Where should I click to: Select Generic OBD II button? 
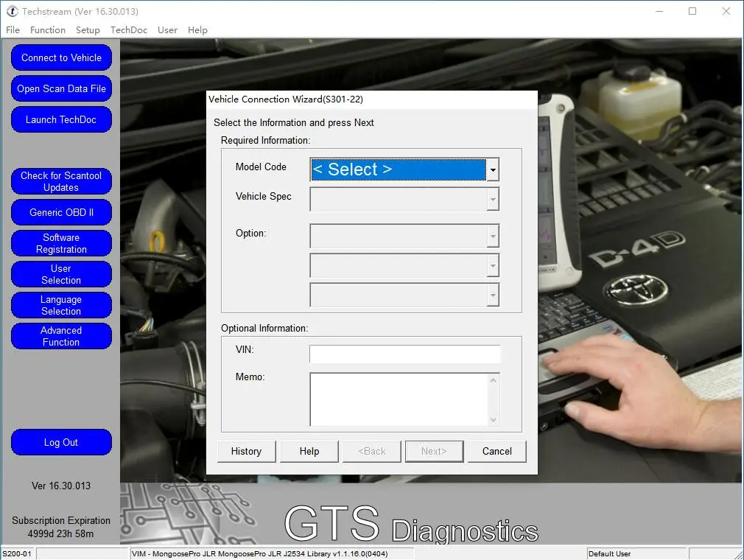click(x=61, y=212)
